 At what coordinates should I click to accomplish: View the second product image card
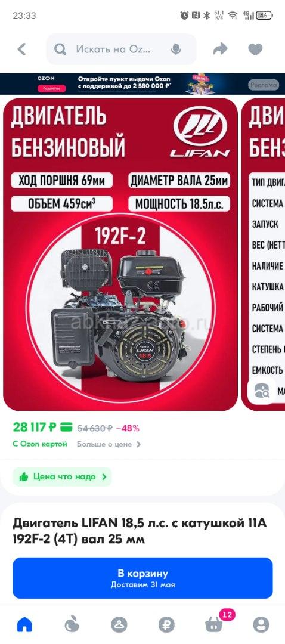click(x=264, y=254)
